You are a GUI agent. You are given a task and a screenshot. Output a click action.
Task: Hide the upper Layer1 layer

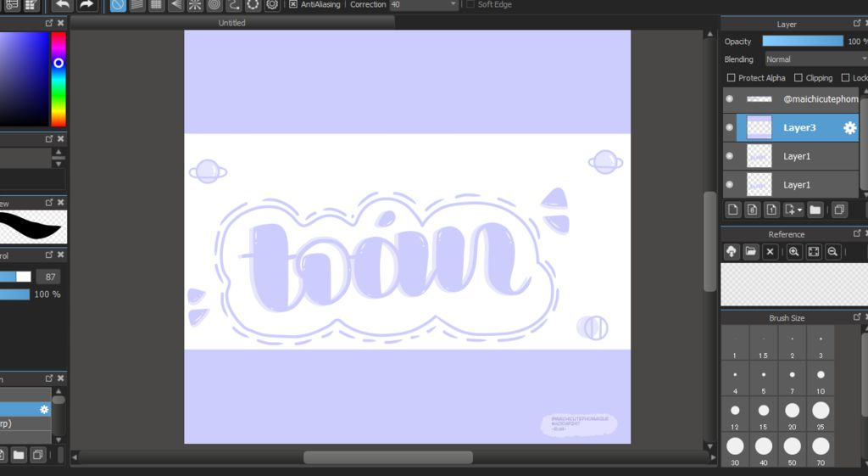pyautogui.click(x=730, y=156)
